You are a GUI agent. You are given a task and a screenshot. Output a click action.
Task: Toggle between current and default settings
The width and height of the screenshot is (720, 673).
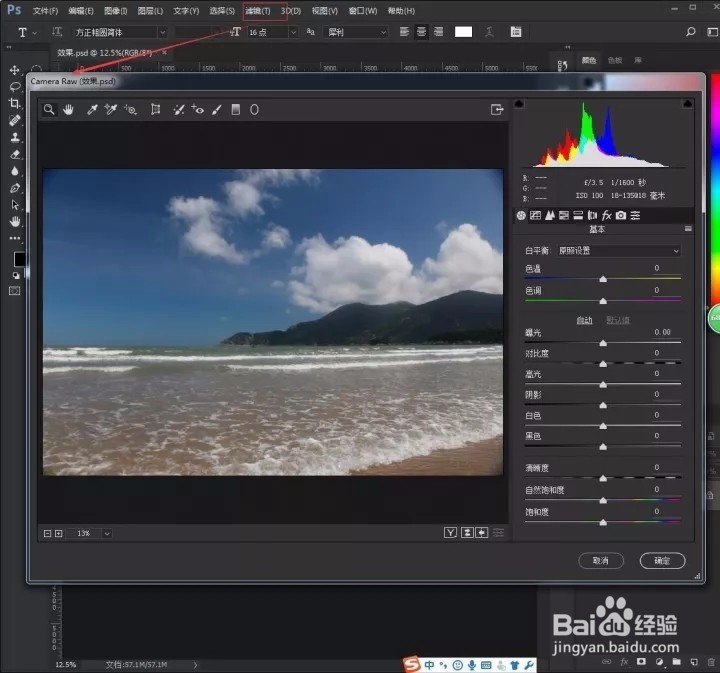[498, 533]
